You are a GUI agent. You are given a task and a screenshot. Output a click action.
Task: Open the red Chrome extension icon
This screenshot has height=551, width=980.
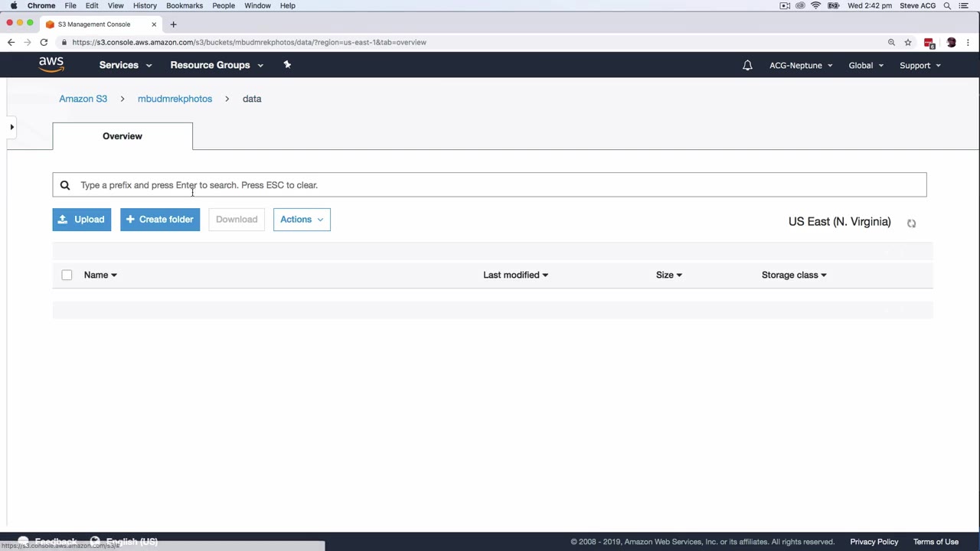[929, 43]
